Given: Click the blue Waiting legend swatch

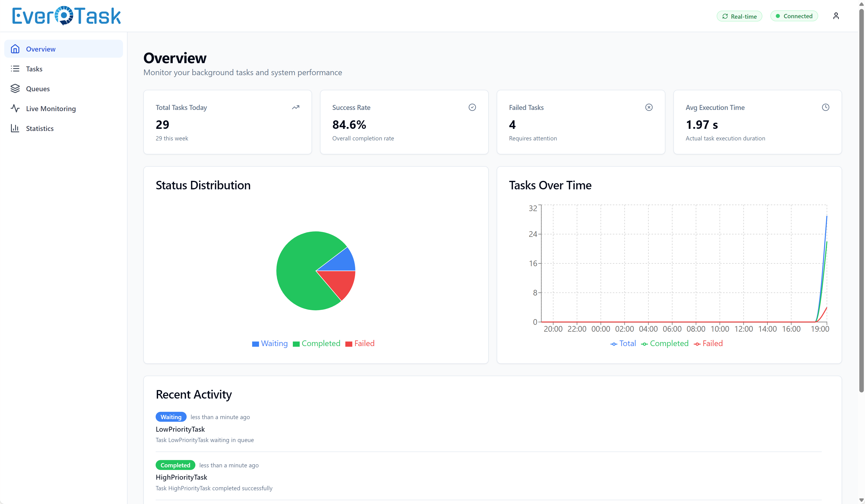Looking at the screenshot, I should coord(255,343).
